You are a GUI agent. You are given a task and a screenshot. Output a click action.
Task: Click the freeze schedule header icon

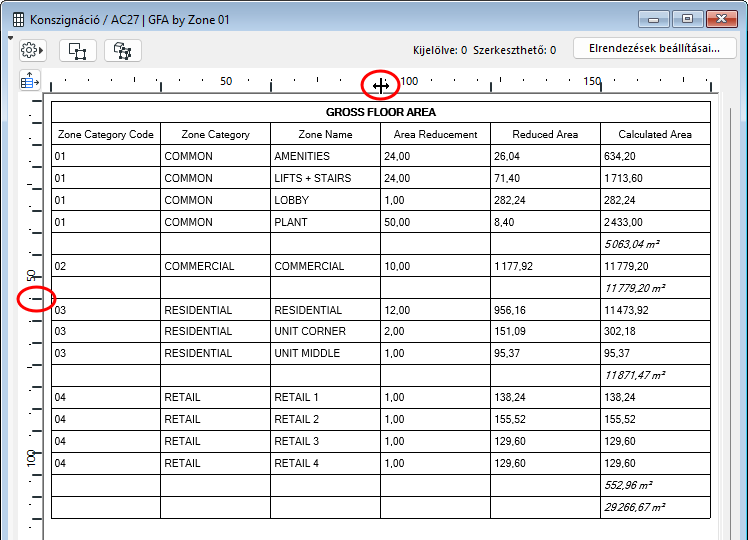click(30, 81)
